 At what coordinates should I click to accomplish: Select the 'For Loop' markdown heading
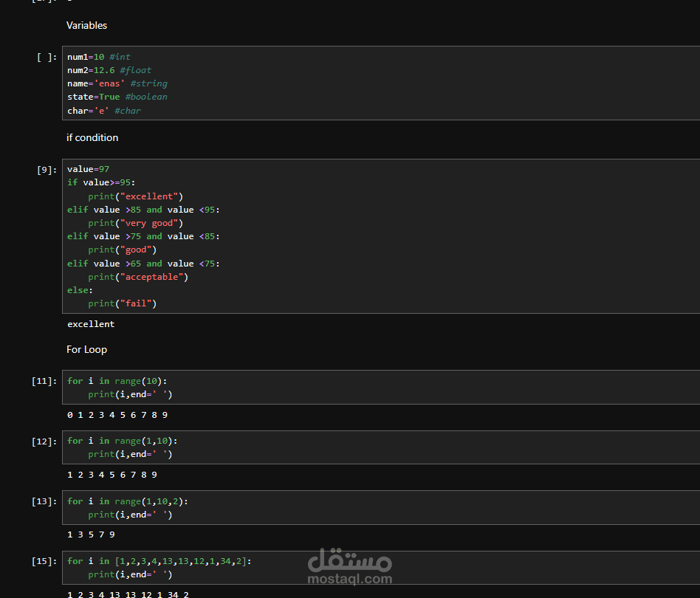point(86,348)
